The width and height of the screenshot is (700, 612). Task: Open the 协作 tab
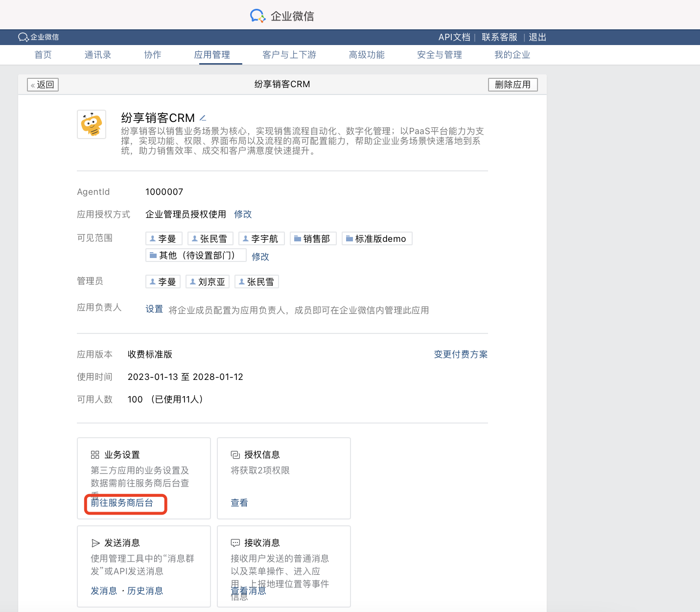[153, 55]
